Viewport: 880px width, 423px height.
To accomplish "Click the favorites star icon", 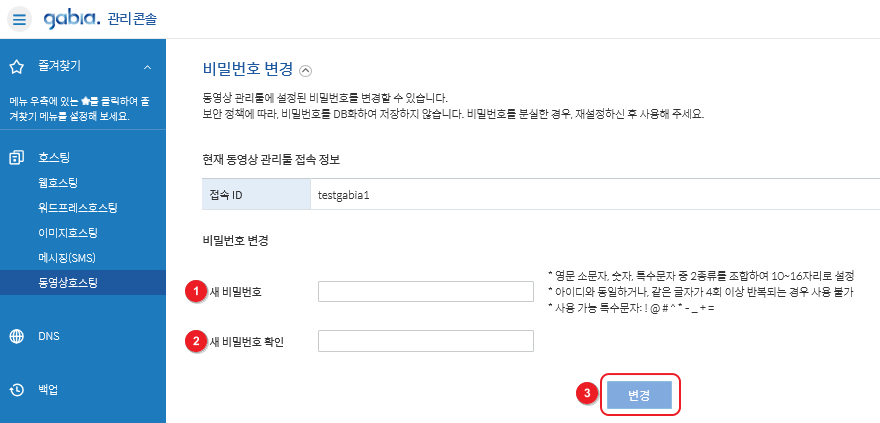I will [x=17, y=67].
